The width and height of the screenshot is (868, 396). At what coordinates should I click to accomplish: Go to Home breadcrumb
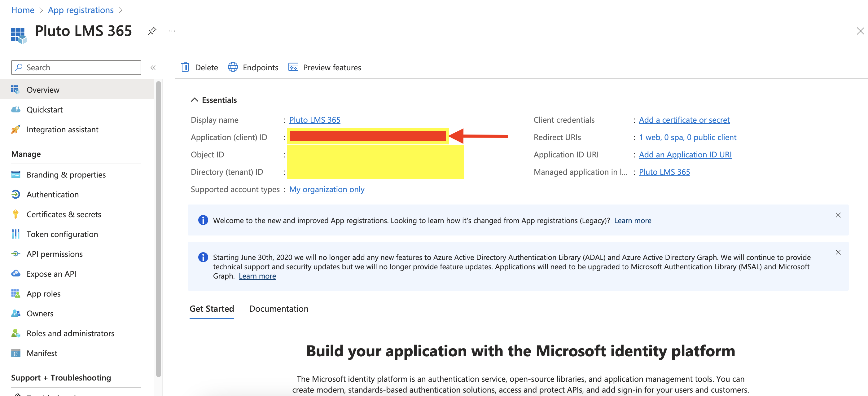[x=23, y=10]
